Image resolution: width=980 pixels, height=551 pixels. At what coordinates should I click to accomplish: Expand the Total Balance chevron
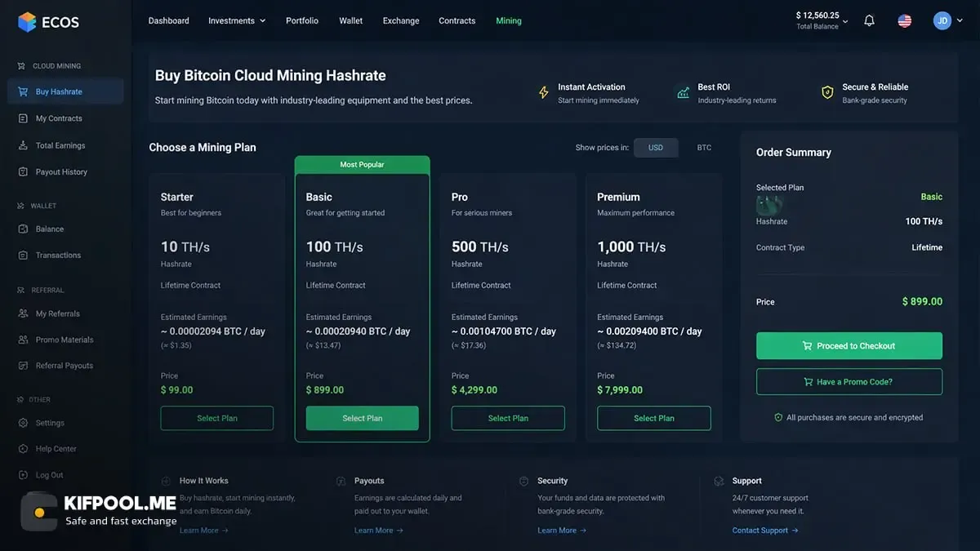[845, 21]
